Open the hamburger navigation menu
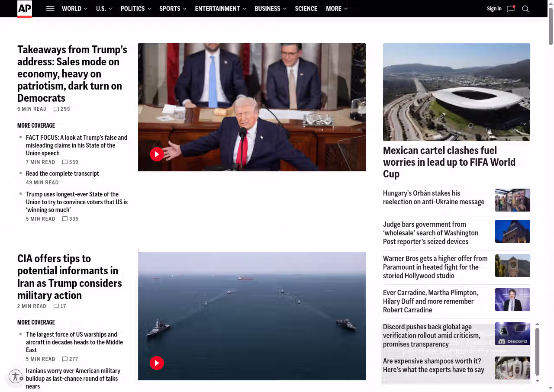This screenshot has width=554, height=392. (x=50, y=9)
